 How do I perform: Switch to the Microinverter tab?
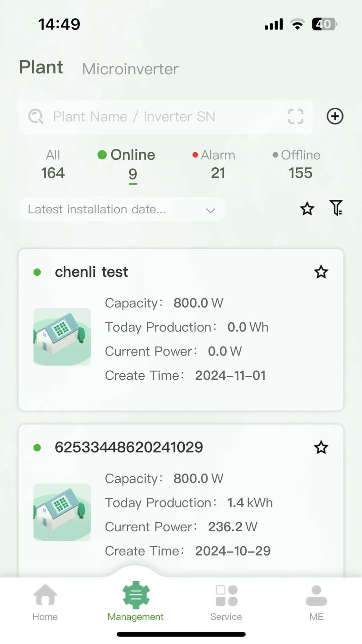click(130, 69)
